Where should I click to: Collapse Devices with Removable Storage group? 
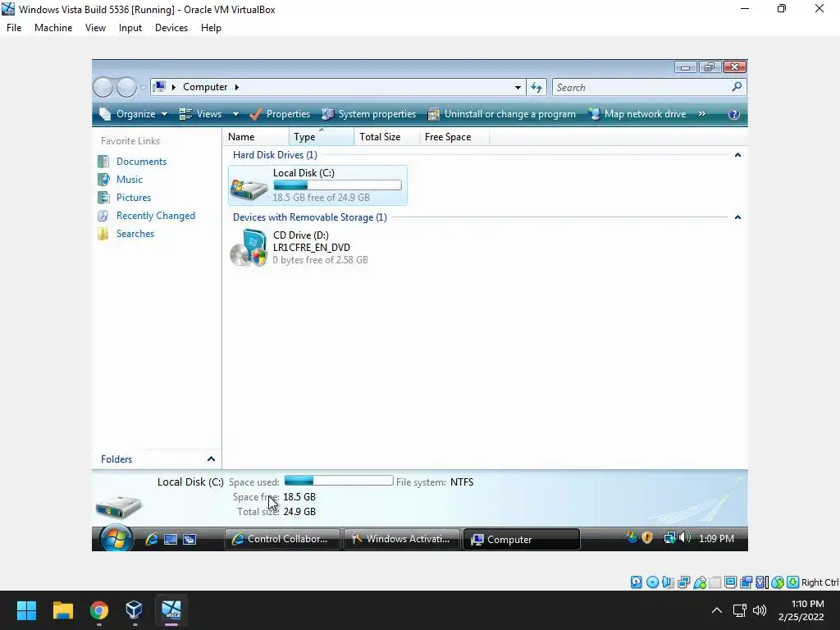(737, 217)
